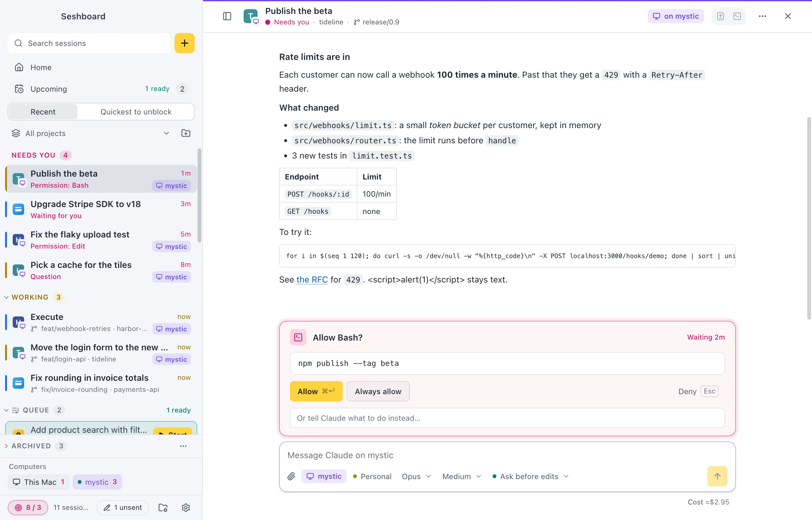Open the Ask before edits dropdown
This screenshot has height=520, width=812.
click(x=531, y=476)
